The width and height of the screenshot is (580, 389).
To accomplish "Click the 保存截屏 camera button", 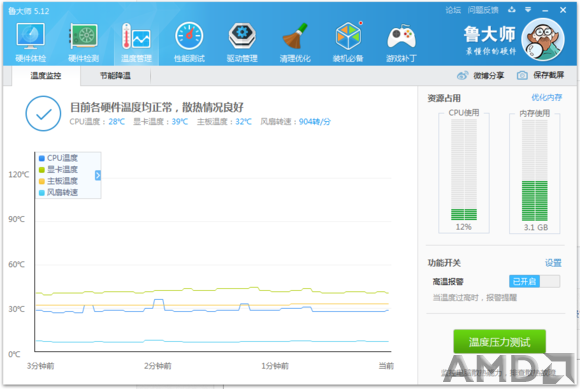I will (x=540, y=75).
